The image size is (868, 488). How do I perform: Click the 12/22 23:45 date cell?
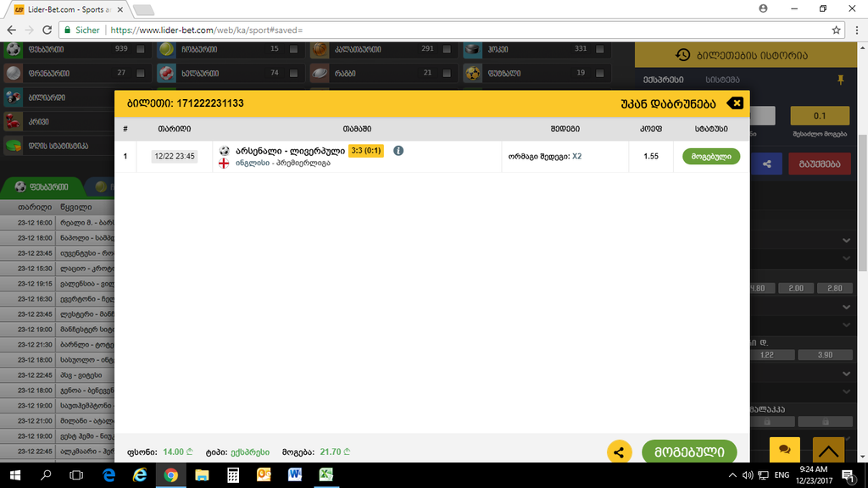pos(175,156)
